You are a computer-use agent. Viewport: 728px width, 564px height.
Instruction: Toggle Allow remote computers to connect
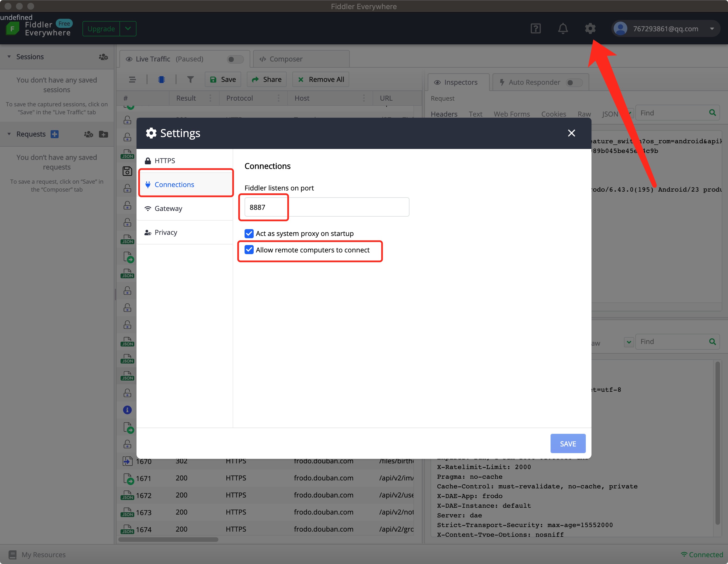249,250
